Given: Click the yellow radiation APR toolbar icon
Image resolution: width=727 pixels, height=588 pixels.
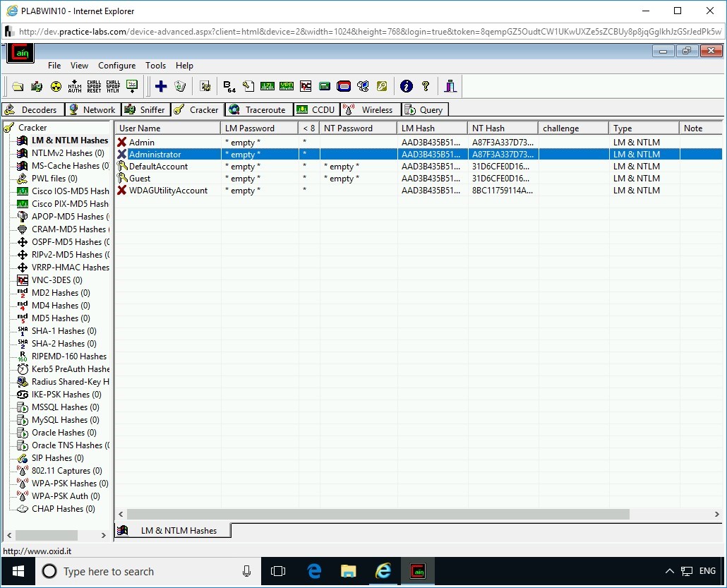Looking at the screenshot, I should [x=56, y=86].
